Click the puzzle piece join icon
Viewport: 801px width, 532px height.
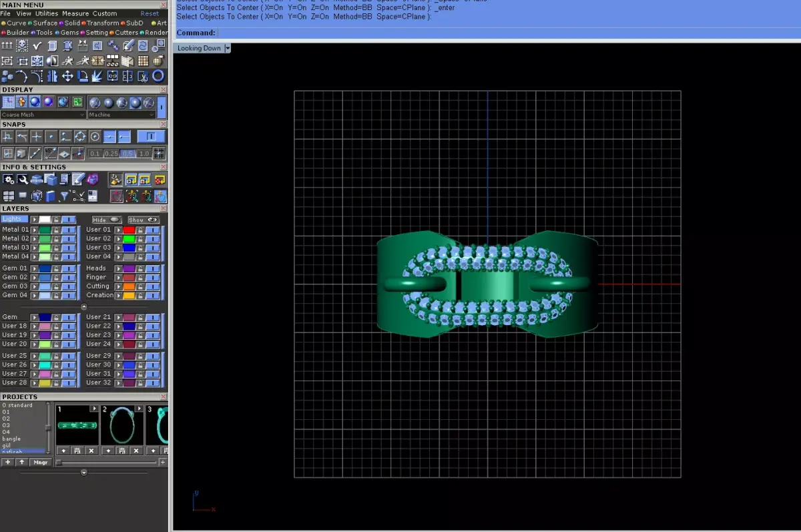tap(97, 45)
